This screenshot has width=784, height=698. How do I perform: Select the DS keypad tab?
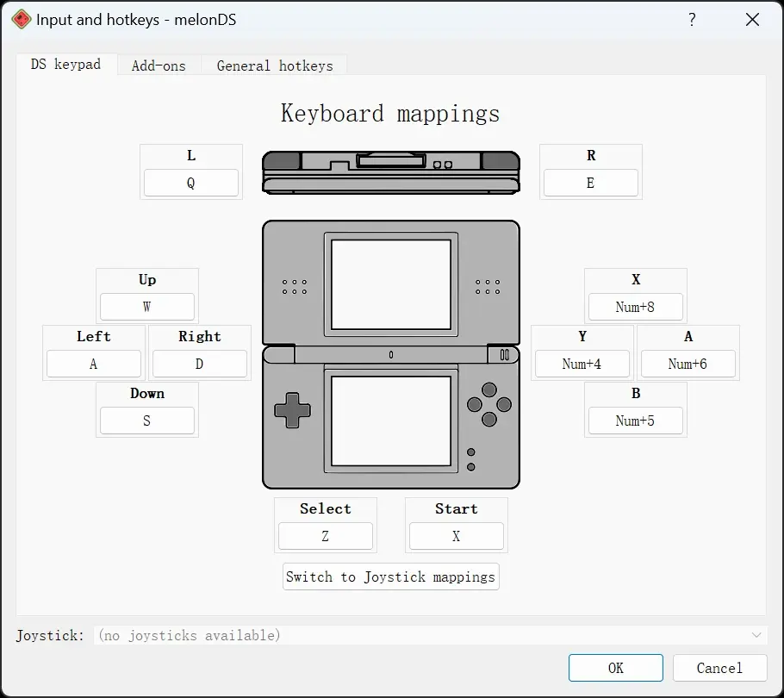66,65
